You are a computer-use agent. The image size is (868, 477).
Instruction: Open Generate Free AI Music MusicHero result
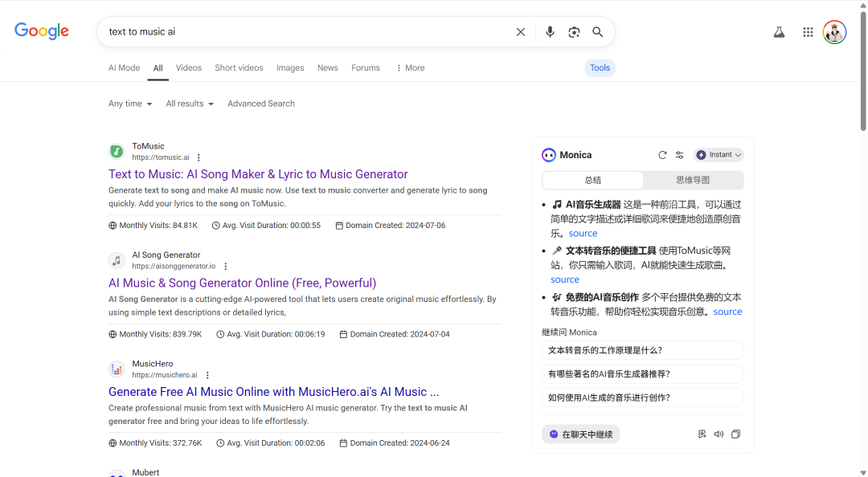(x=273, y=392)
